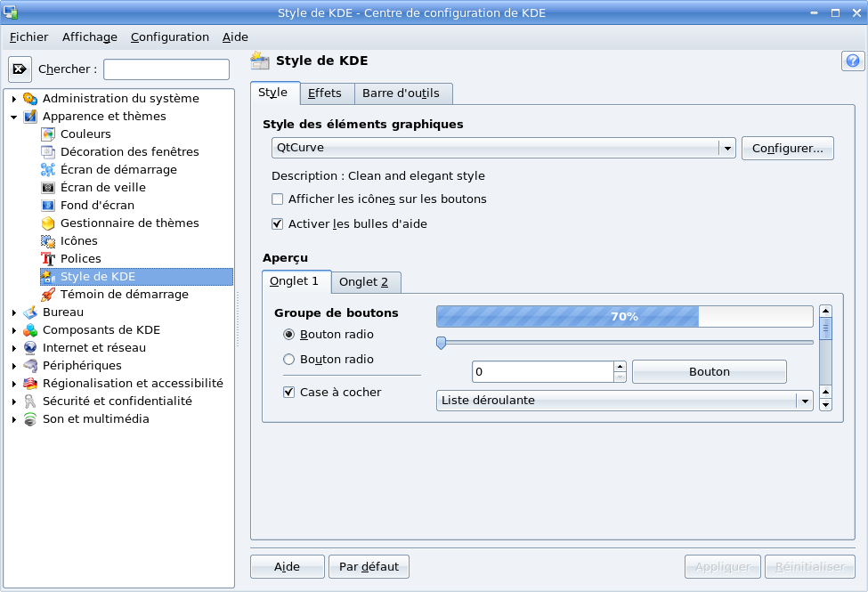868x592 pixels.
Task: Expand the Périphériques tree node
Action: pyautogui.click(x=14, y=366)
